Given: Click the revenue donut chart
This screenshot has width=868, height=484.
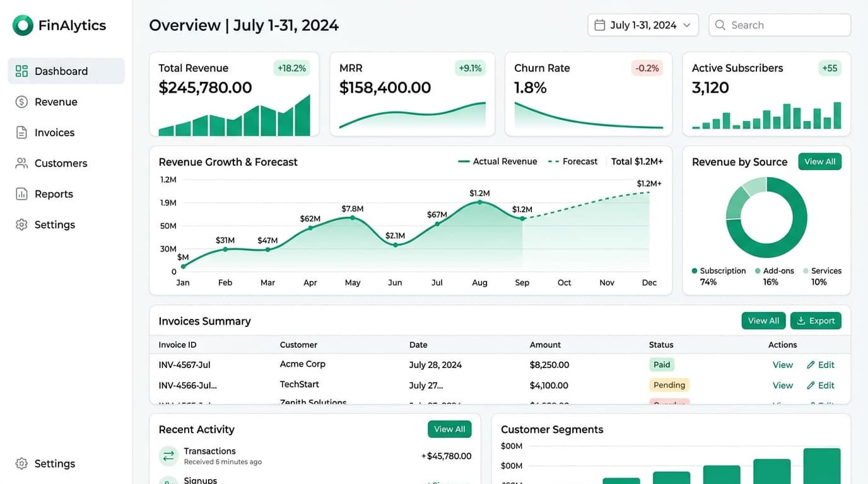Looking at the screenshot, I should pos(766,217).
